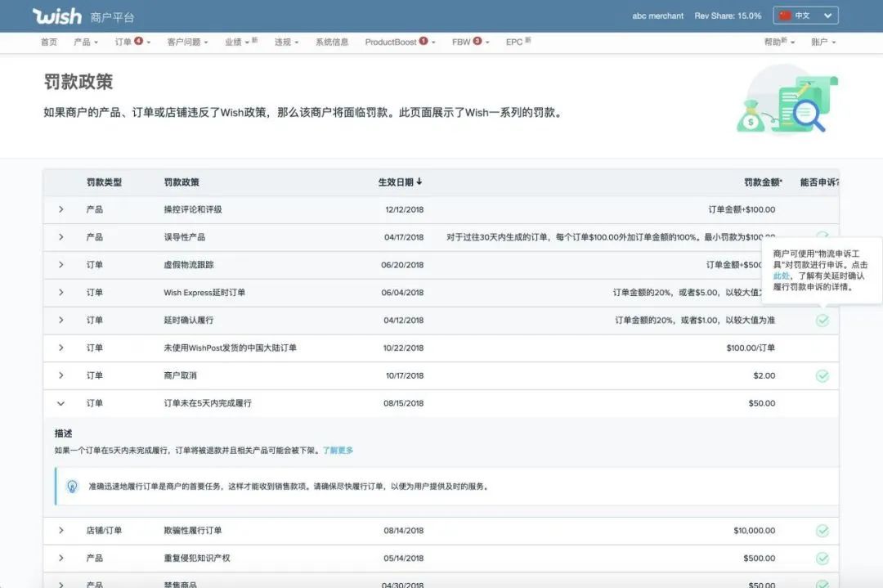Open the 客户问题 menu
This screenshot has width=883, height=588.
click(x=187, y=43)
